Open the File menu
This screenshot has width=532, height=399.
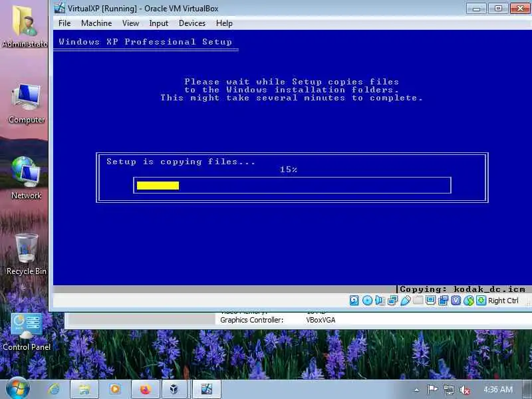[65, 23]
